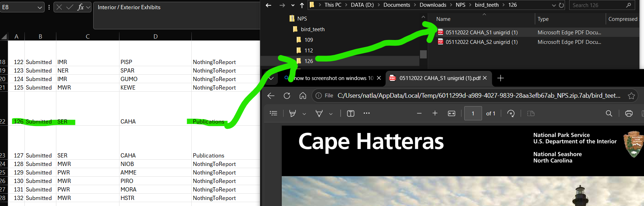View site information icon in Edge address bar
644x206 pixels.
319,96
